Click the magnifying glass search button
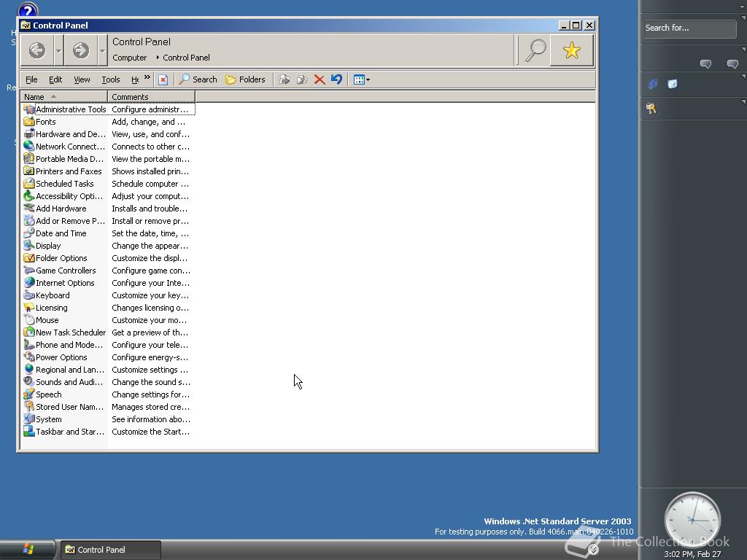Viewport: 747px width, 560px height. pos(535,50)
